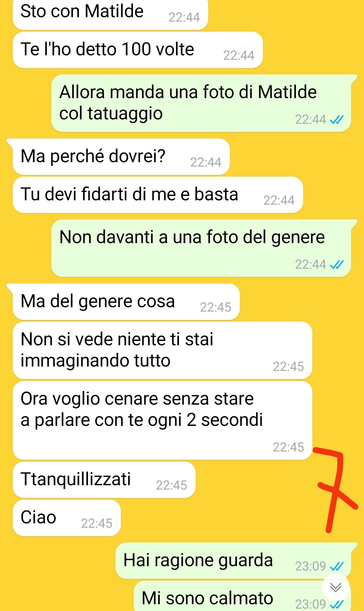The image size is (364, 611).
Task: Tap the 'Ttanquillizzati' message bubble
Action: click(x=104, y=480)
